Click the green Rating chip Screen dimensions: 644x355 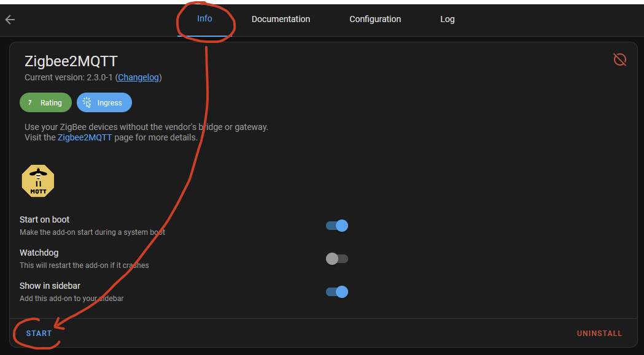(x=45, y=102)
